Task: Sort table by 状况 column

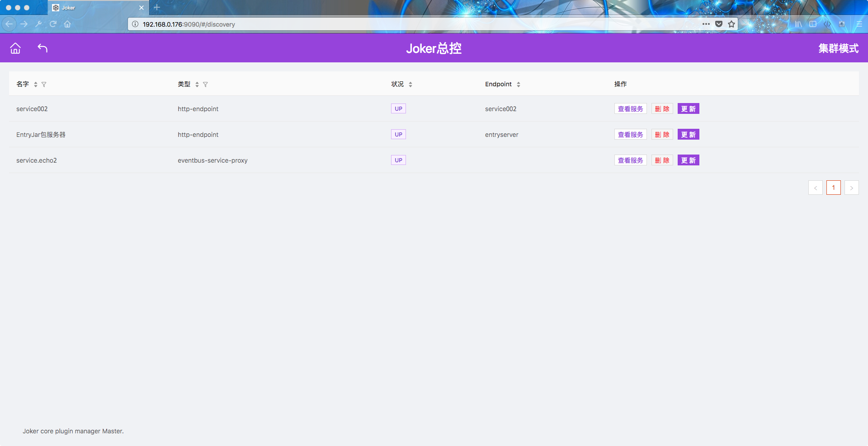Action: 410,85
